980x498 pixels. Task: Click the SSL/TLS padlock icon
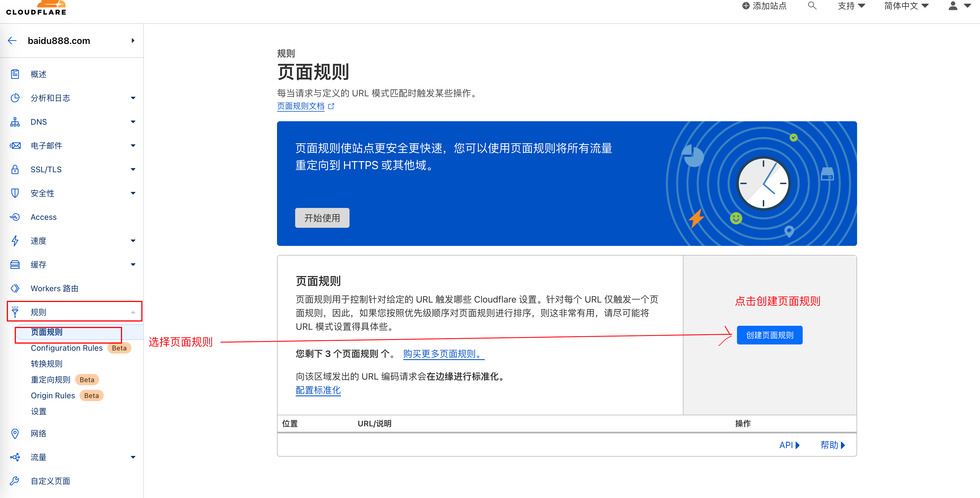pos(15,169)
